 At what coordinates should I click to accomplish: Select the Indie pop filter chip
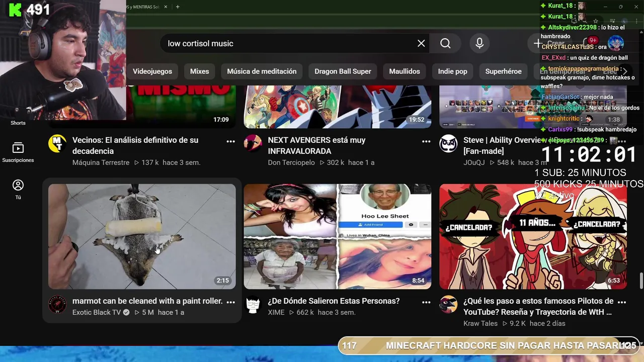pyautogui.click(x=453, y=71)
